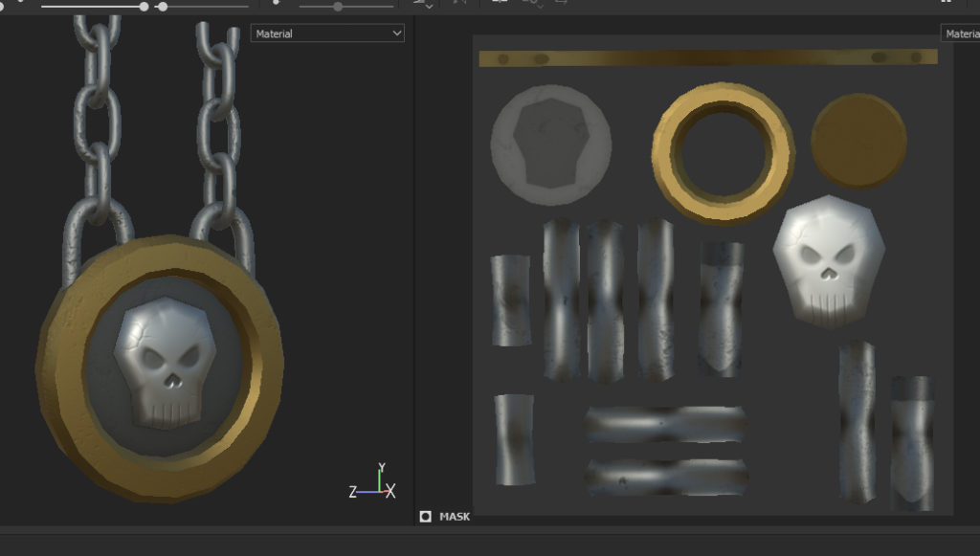Open the Material dropdown in the UV view
Screen dimensions: 980x556
[960, 33]
